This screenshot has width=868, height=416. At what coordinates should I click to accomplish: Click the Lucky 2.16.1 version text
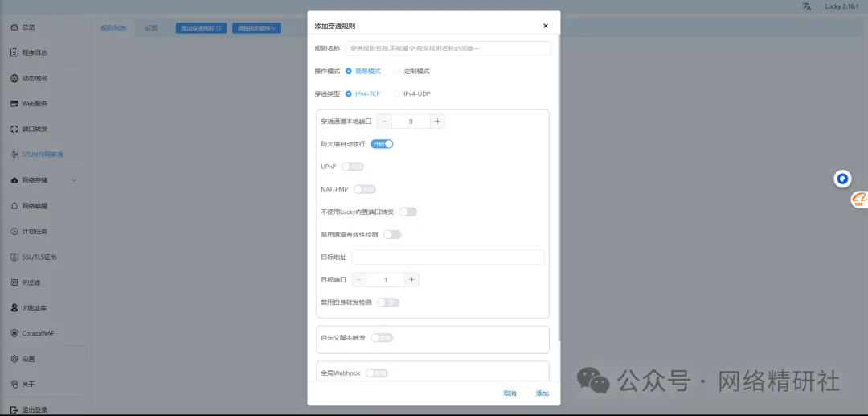coord(842,6)
